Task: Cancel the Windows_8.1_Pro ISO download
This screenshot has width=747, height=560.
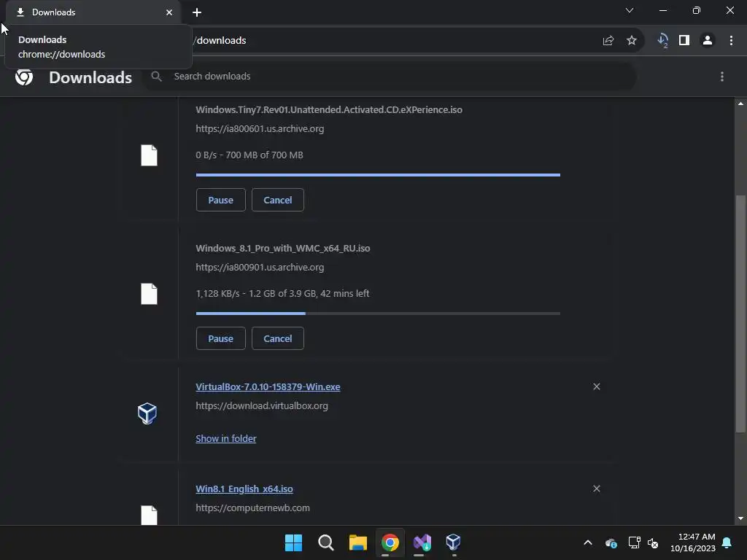Action: 278,338
